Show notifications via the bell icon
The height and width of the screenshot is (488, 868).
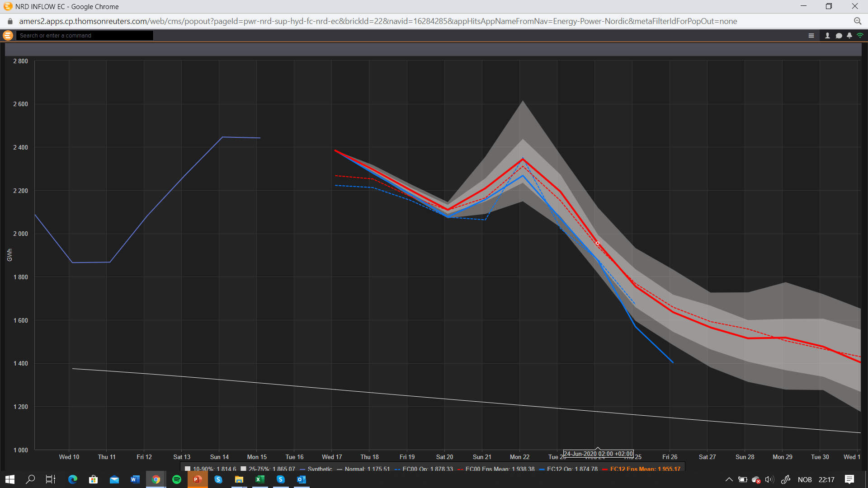click(x=849, y=36)
